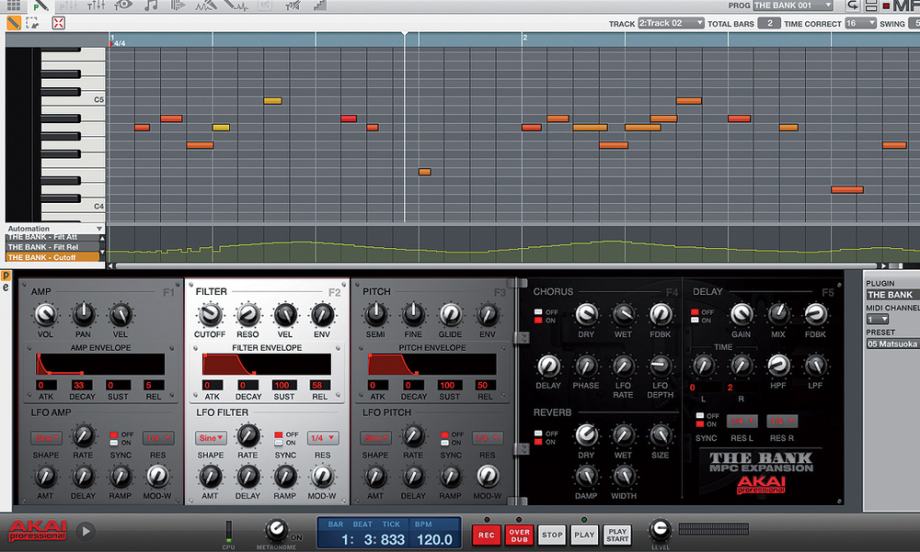The image size is (920, 552).
Task: Select the pencil draw tool
Action: tap(13, 22)
